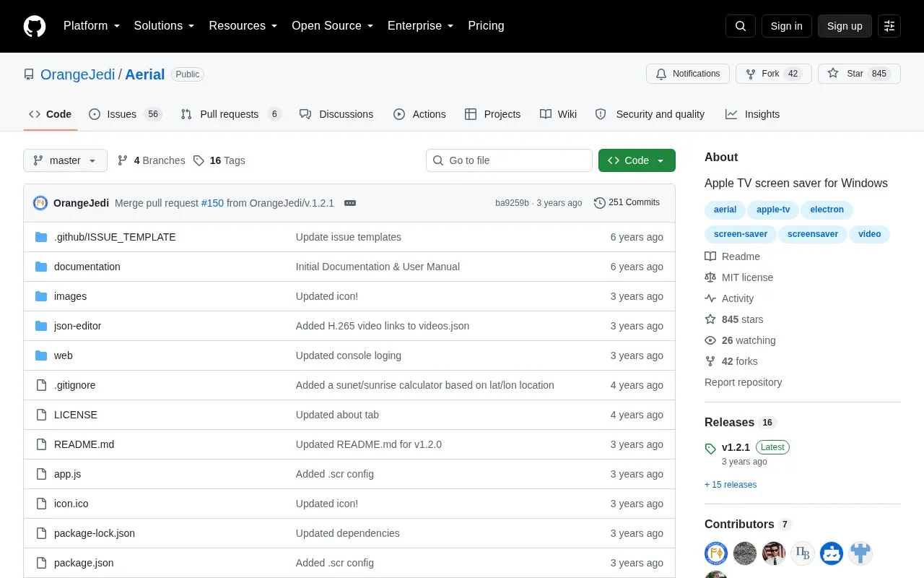924x578 pixels.
Task: Open the green Code dropdown button
Action: pyautogui.click(x=637, y=160)
